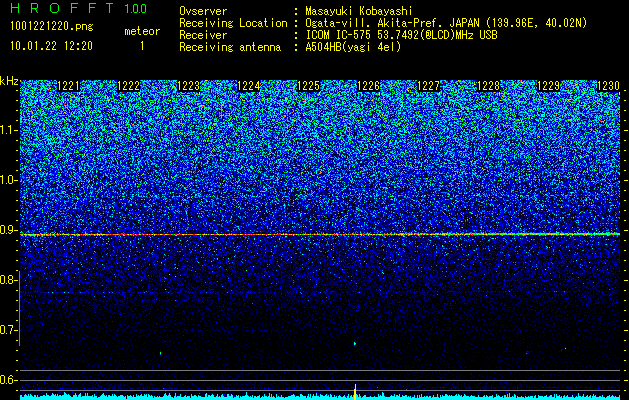The height and width of the screenshot is (400, 629).
Task: Click the 'Receiving Location' label
Action: pos(233,23)
